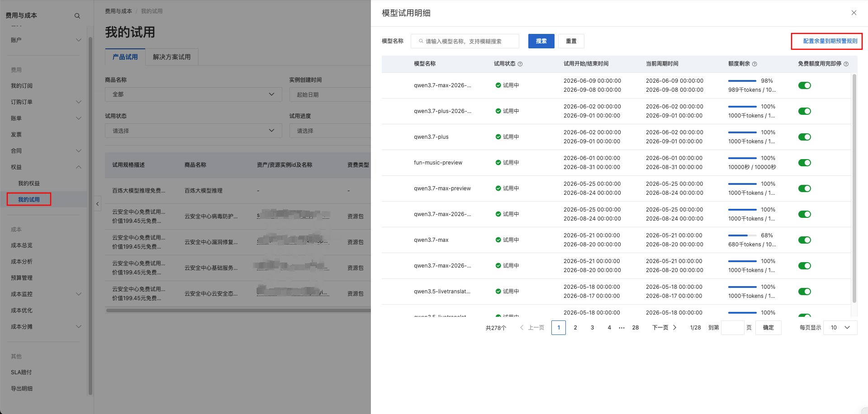
Task: Click the 到第 page number input box
Action: (x=732, y=328)
